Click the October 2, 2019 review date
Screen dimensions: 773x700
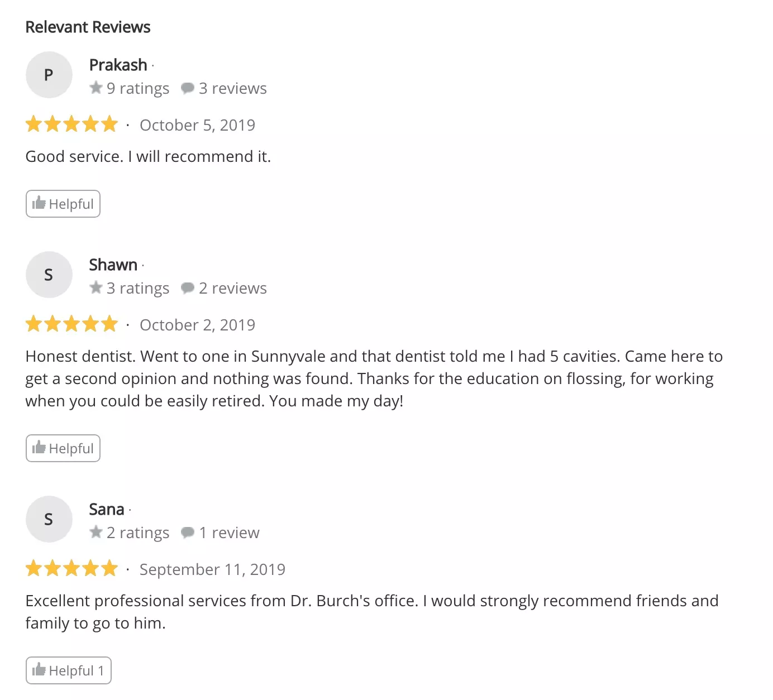coord(197,325)
